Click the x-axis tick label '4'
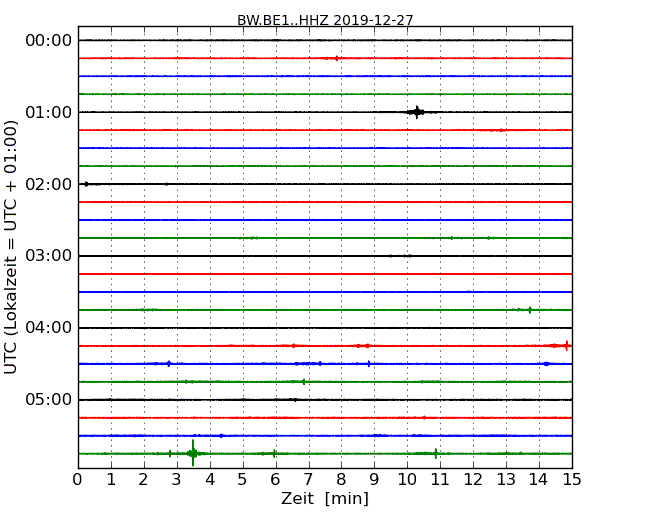Image resolution: width=650 pixels, height=520 pixels. coord(210,480)
